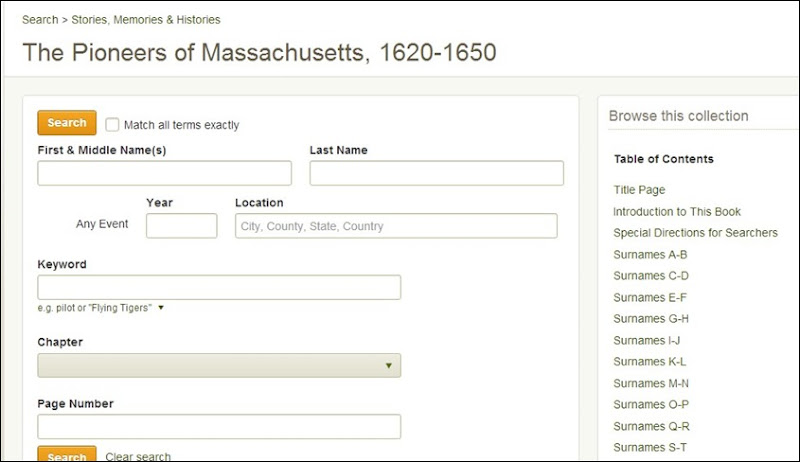Browse Surnames G-H chapter
This screenshot has width=800, height=462.
(x=651, y=319)
